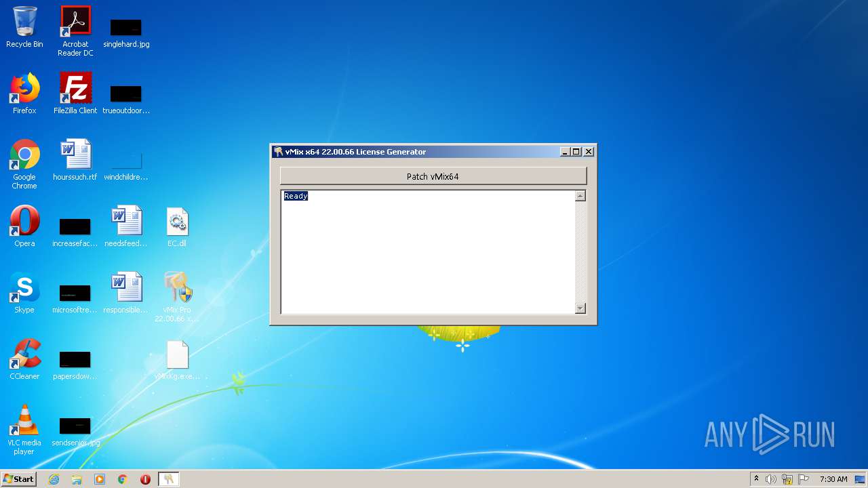Select the Ready text in log box
This screenshot has height=488, width=868.
coord(296,196)
